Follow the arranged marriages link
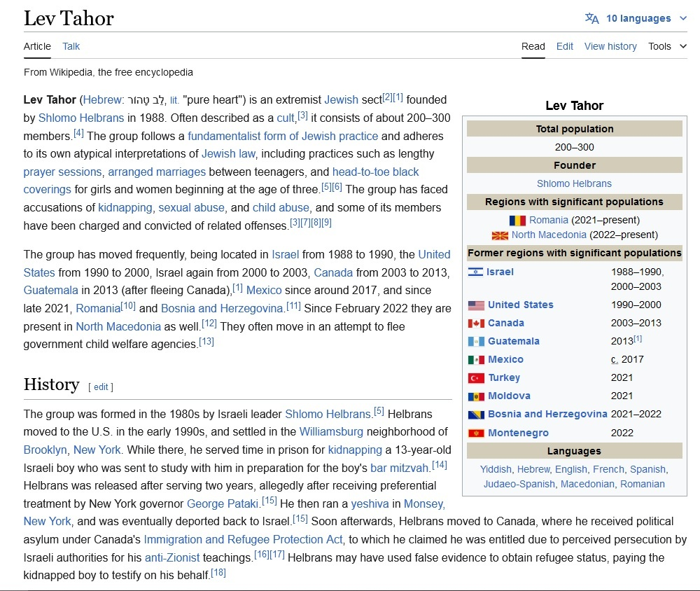 coord(157,172)
